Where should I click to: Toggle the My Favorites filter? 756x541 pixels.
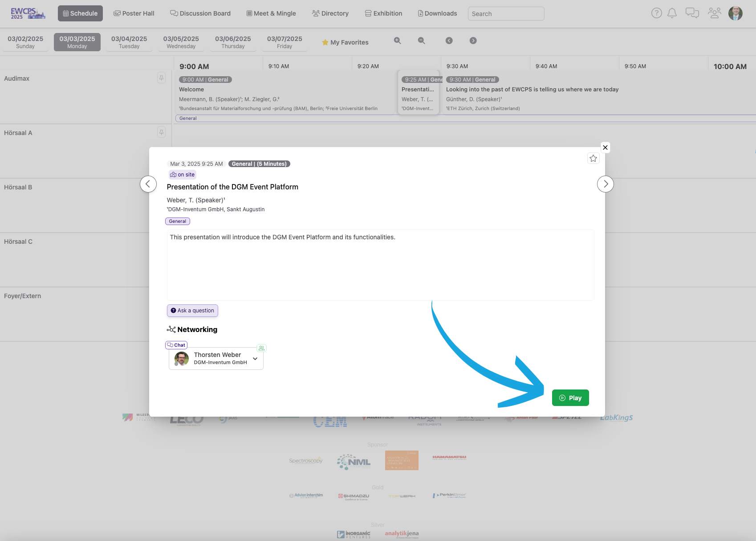[x=345, y=42]
